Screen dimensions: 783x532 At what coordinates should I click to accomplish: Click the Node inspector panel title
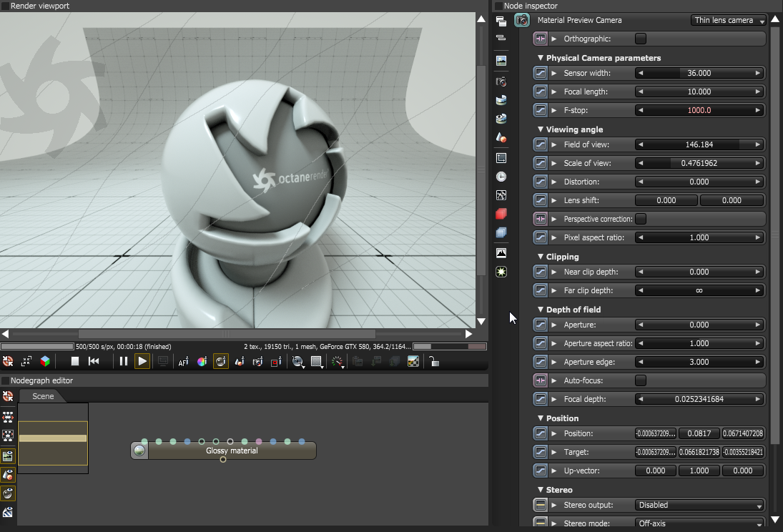[x=531, y=6]
